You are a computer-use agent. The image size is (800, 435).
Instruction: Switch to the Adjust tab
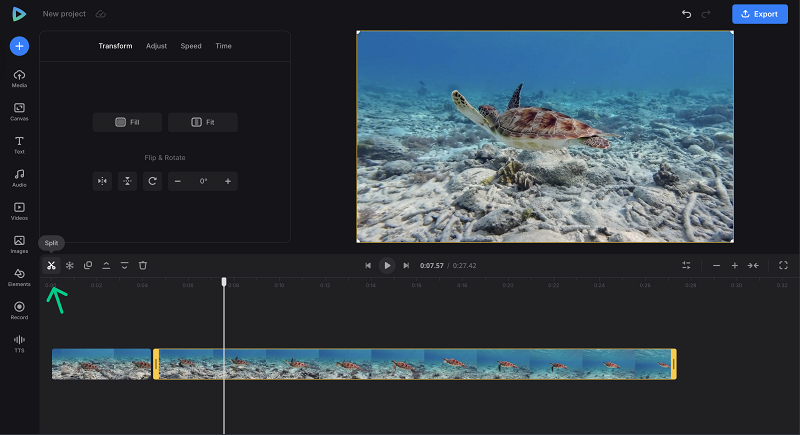click(156, 46)
